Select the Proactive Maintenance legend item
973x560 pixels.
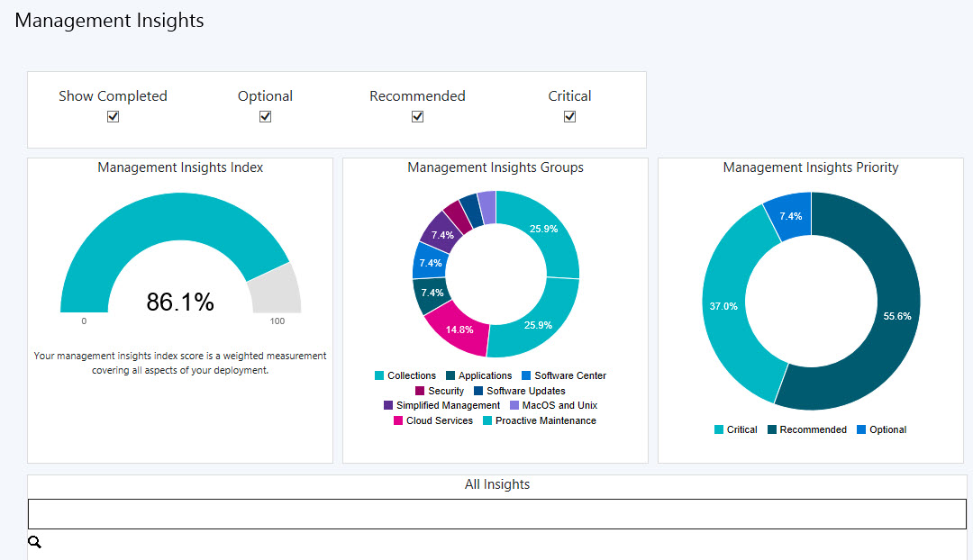tap(540, 420)
